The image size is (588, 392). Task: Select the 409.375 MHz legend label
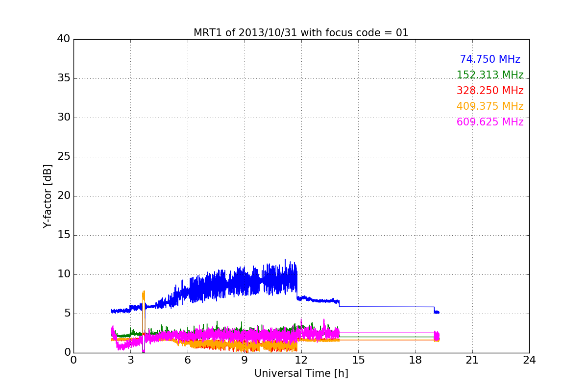click(x=490, y=106)
